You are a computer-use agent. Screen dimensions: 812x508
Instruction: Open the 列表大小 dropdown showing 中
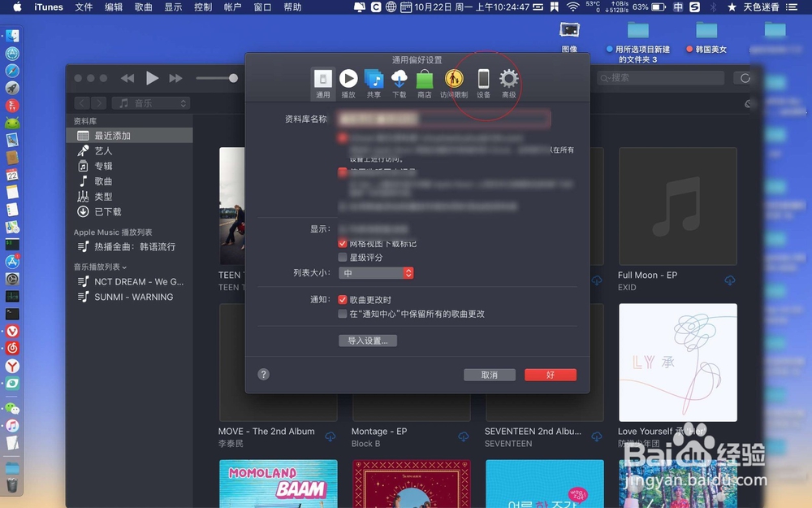(x=376, y=272)
